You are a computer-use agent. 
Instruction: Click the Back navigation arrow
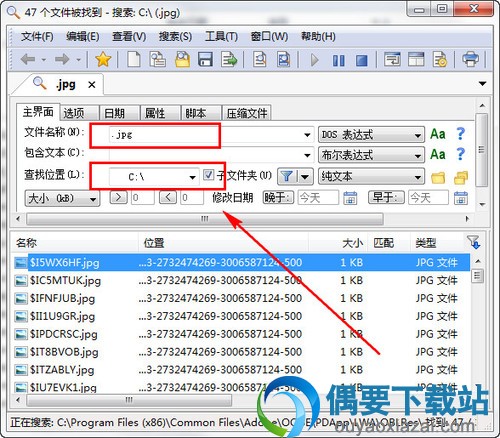[x=28, y=60]
